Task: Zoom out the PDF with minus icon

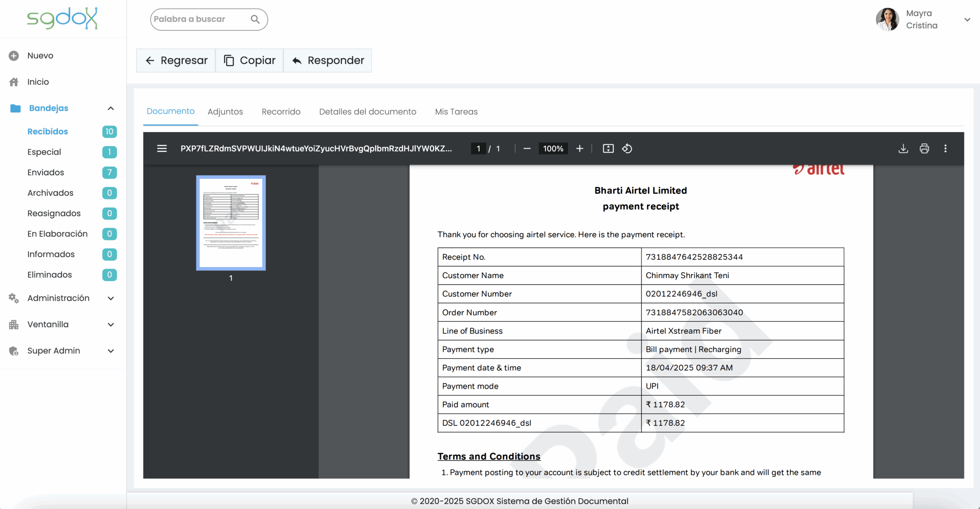Action: click(x=527, y=148)
